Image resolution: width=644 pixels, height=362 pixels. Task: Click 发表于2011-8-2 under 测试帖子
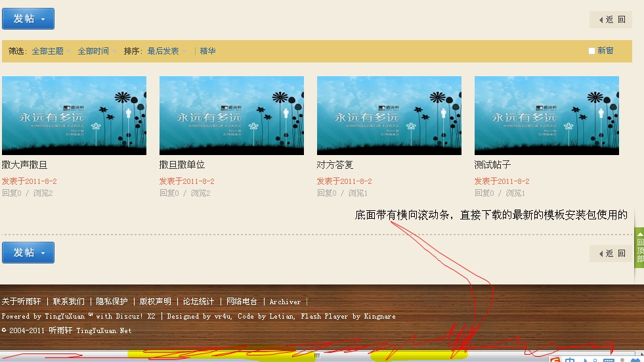(x=502, y=181)
